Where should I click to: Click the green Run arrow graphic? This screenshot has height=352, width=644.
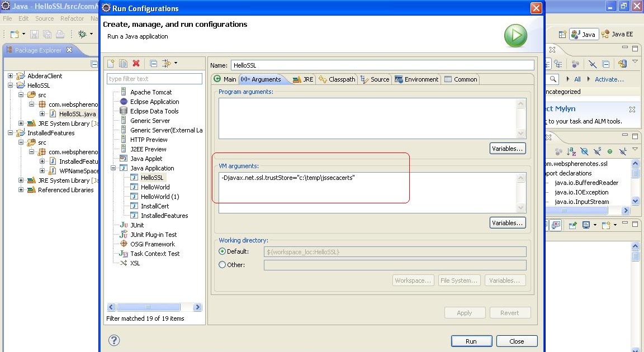click(515, 36)
